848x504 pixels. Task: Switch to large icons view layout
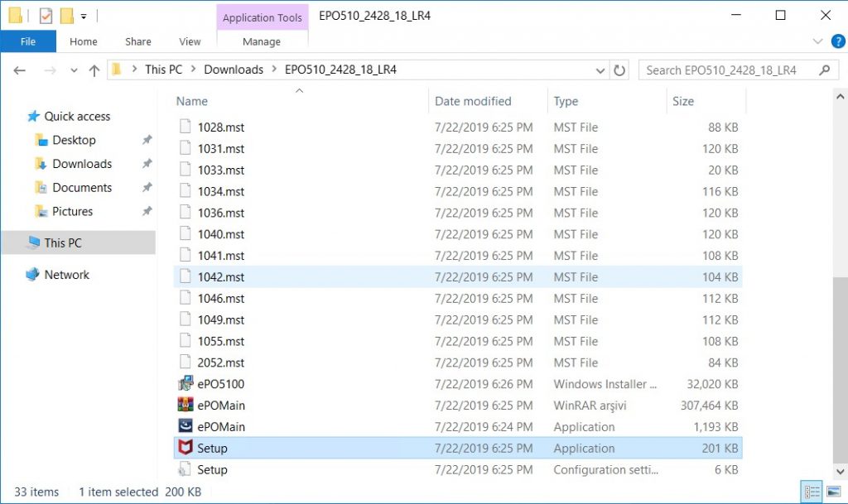[834, 492]
